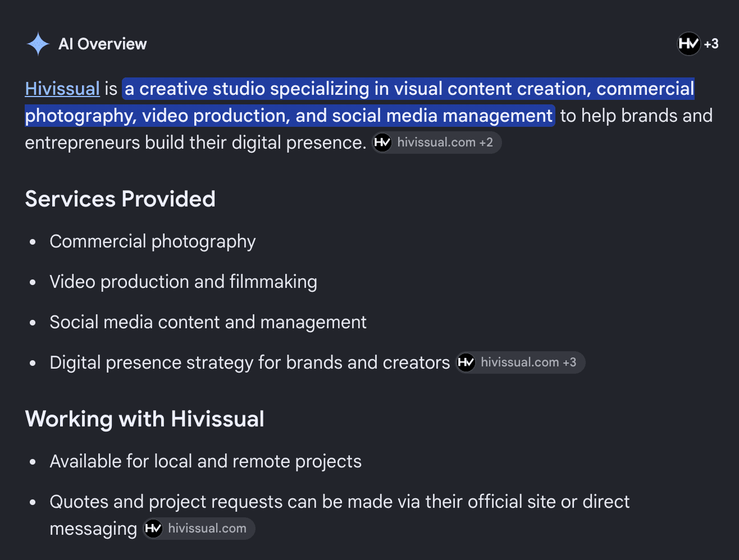
Task: Open the hivissual.com +2 source chip
Action: [x=437, y=143]
